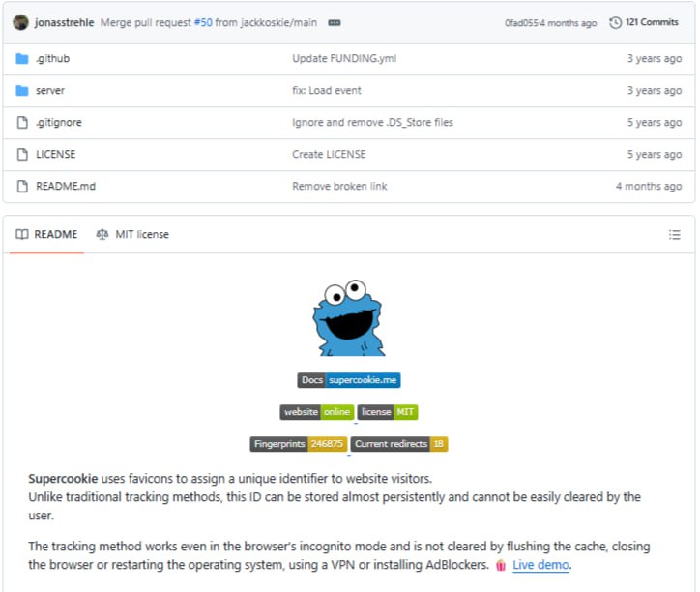This screenshot has height=592, width=700.
Task: Click the Fingerprints count badge
Action: click(298, 444)
